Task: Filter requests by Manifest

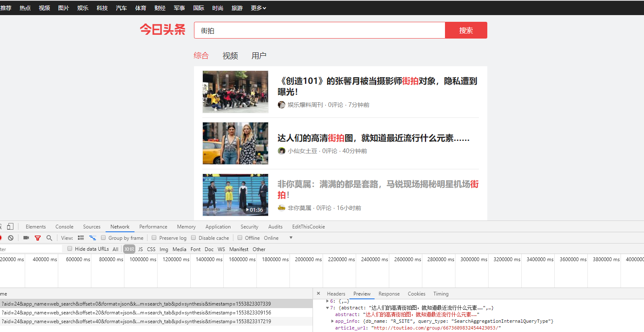Action: pyautogui.click(x=239, y=249)
